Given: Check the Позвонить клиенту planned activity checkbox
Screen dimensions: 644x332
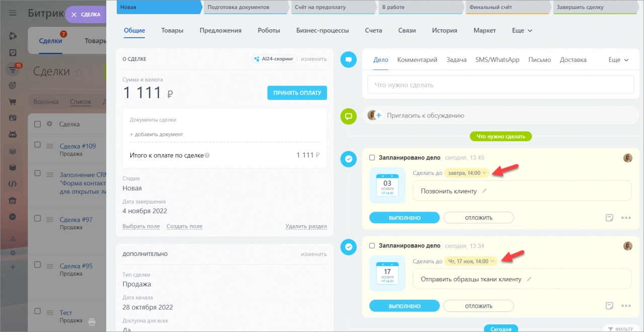Looking at the screenshot, I should coord(372,158).
